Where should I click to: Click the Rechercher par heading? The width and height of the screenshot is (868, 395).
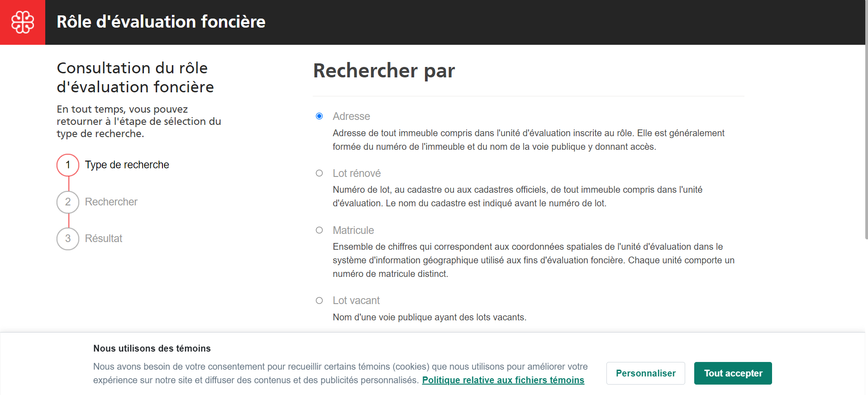(x=384, y=71)
